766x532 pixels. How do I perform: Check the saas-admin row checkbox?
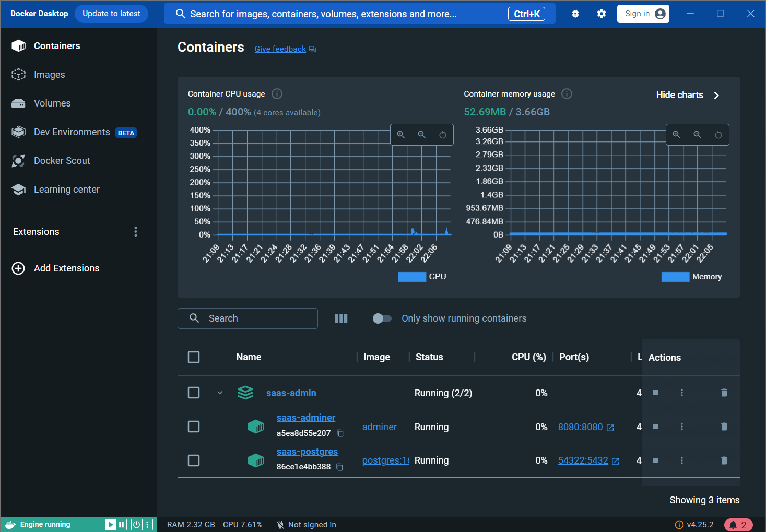[194, 393]
